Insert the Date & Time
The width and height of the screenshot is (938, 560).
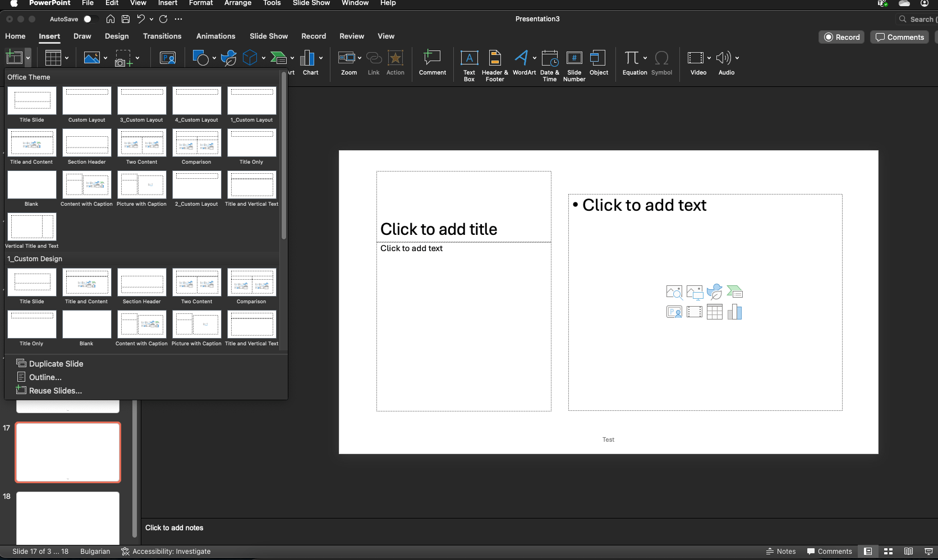pyautogui.click(x=550, y=64)
